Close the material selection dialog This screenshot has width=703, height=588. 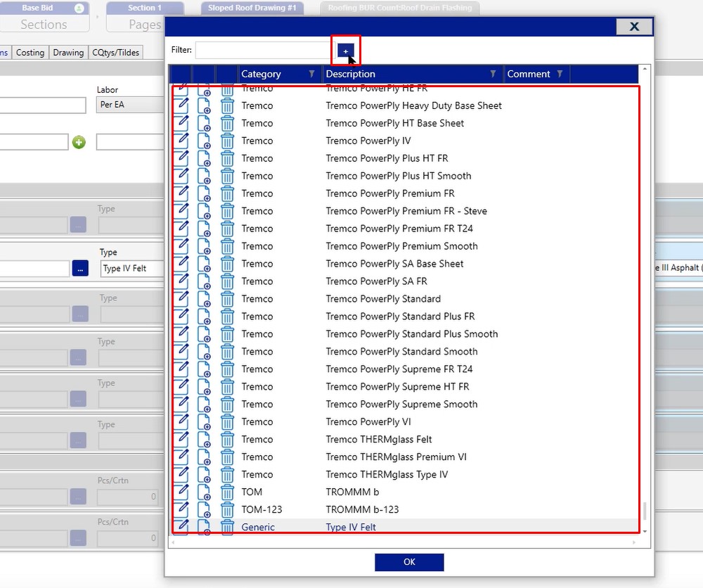634,27
